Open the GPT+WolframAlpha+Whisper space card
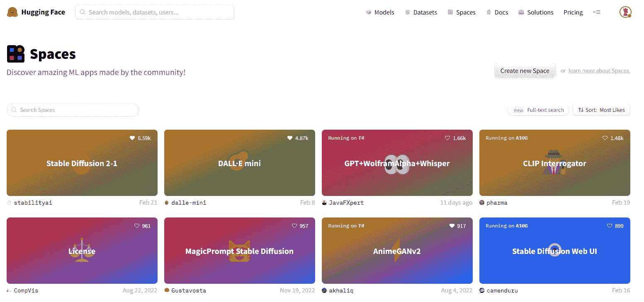Image resolution: width=644 pixels, height=302 pixels. point(397,163)
